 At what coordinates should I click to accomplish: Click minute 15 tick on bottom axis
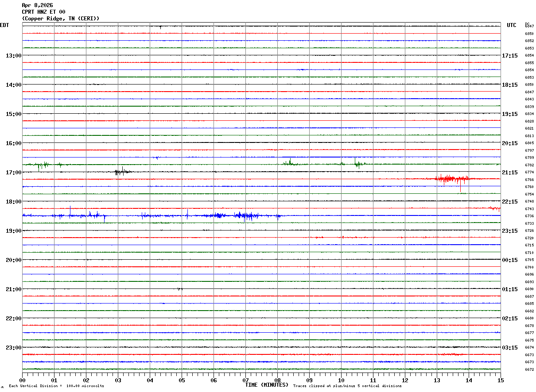[501, 380]
